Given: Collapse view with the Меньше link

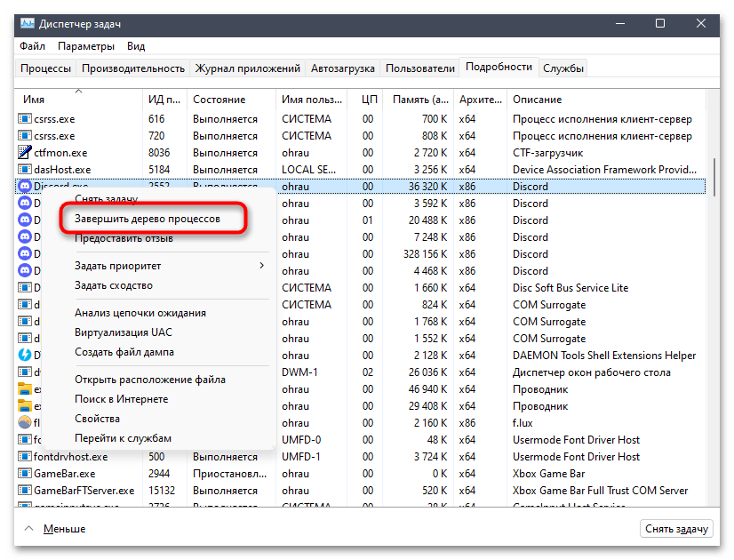Looking at the screenshot, I should point(65,529).
